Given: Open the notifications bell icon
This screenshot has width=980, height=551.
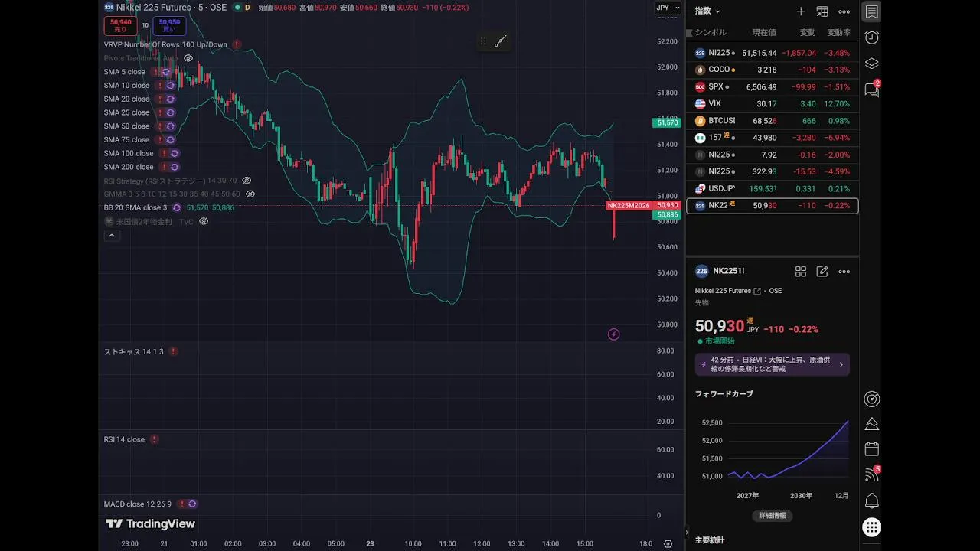Looking at the screenshot, I should [x=871, y=501].
